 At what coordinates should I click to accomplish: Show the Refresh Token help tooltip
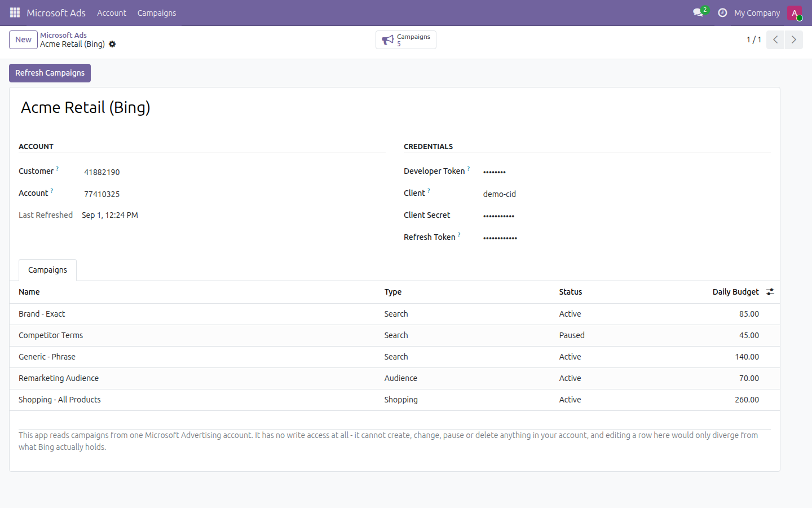coord(459,235)
